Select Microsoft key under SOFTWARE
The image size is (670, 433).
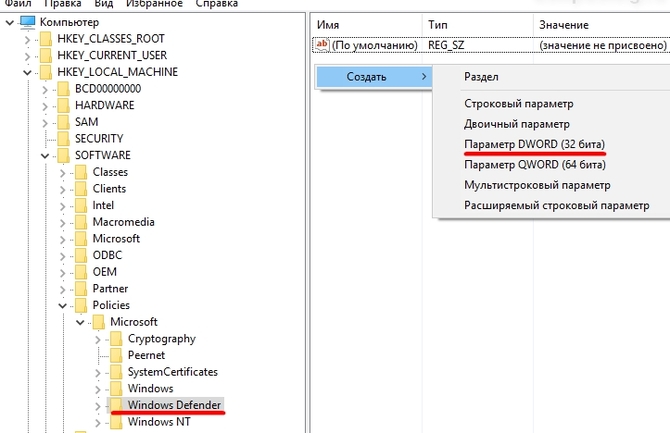[x=116, y=239]
